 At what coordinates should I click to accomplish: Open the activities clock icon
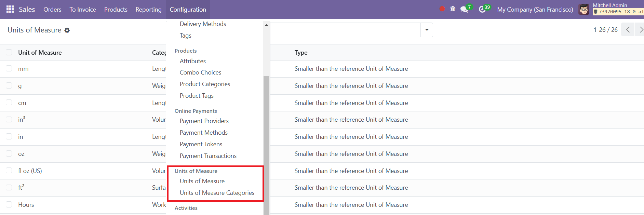482,9
